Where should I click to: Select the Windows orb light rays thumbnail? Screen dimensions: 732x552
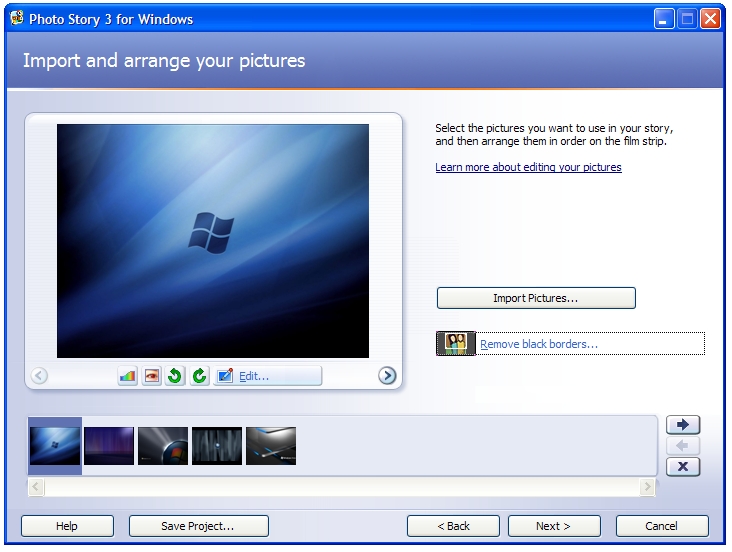[x=163, y=446]
